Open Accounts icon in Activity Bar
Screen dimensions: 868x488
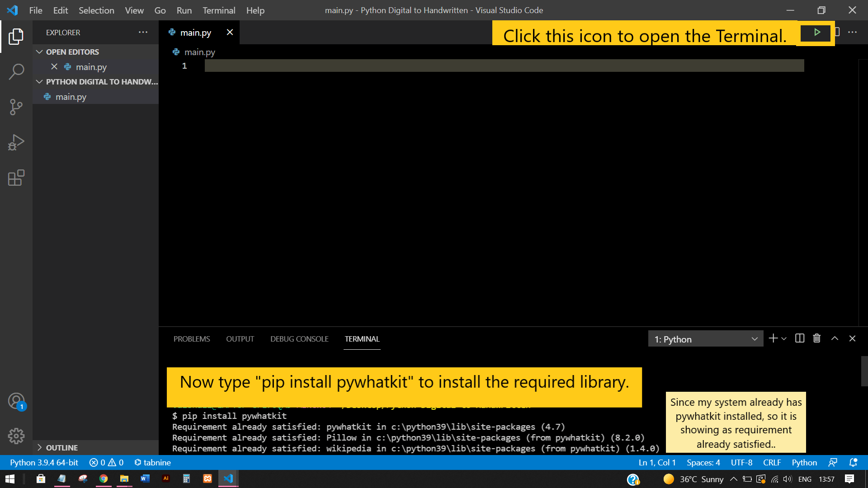tap(16, 401)
